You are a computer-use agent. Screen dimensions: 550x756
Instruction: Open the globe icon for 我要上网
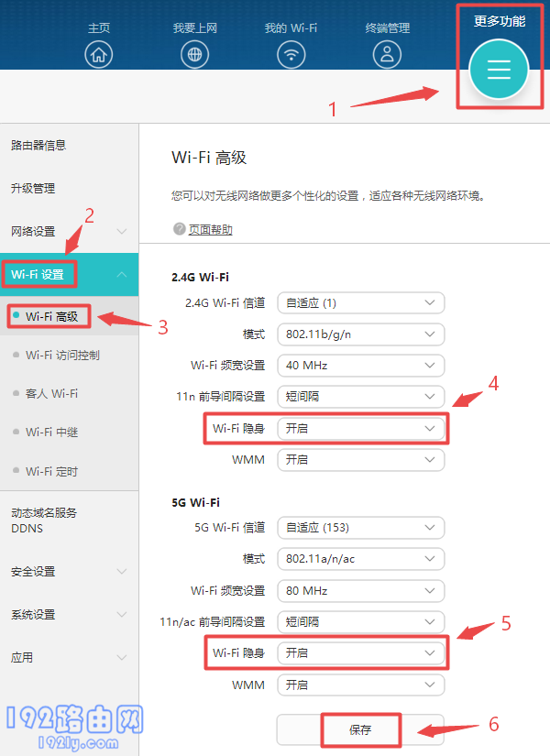(194, 54)
